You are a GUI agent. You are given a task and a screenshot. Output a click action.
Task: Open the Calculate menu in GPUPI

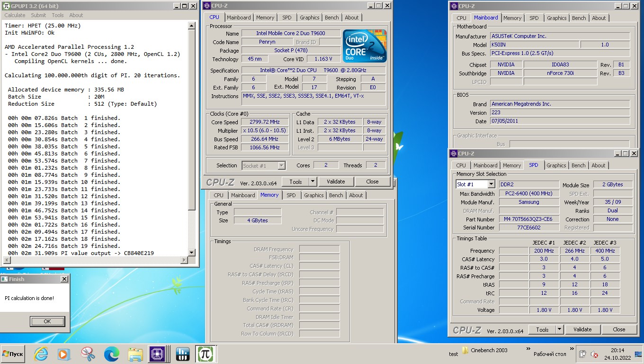15,15
